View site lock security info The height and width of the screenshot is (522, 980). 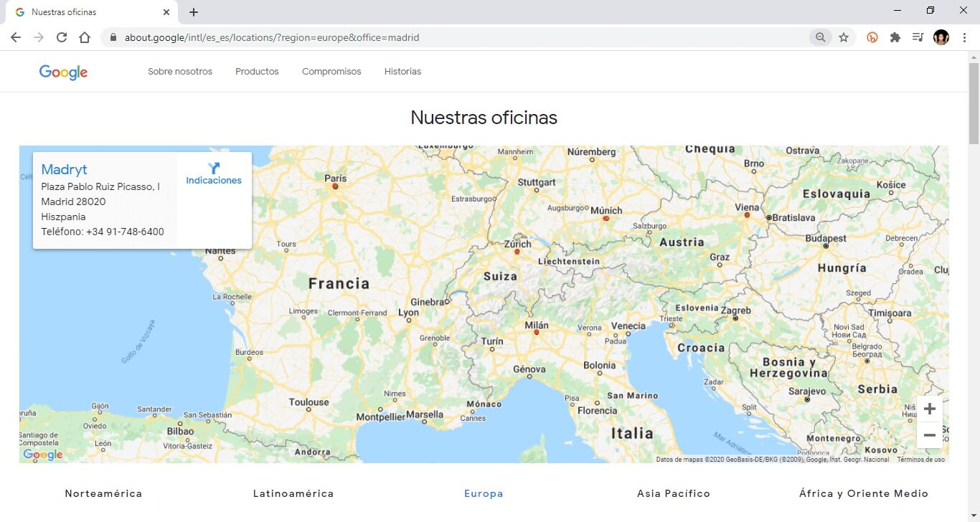click(113, 37)
